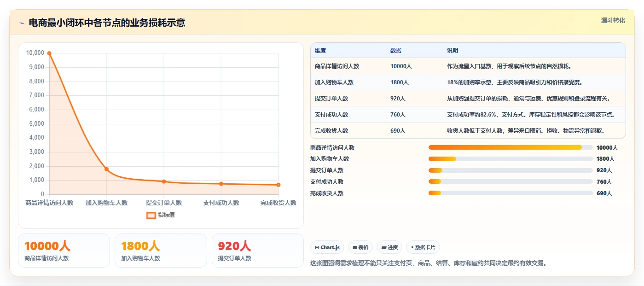Viewport: 644px width, 286px height.
Task: Click the 10000人 data card
Action: click(64, 251)
